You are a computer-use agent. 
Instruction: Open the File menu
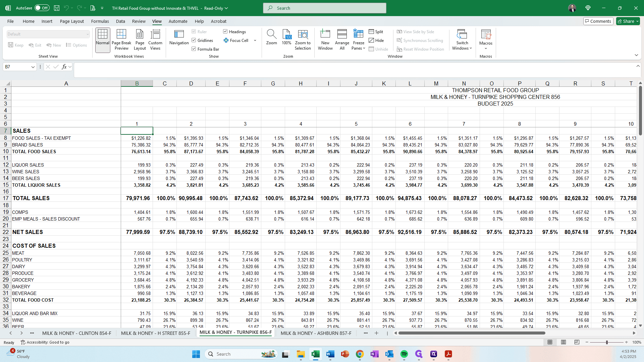(10, 21)
